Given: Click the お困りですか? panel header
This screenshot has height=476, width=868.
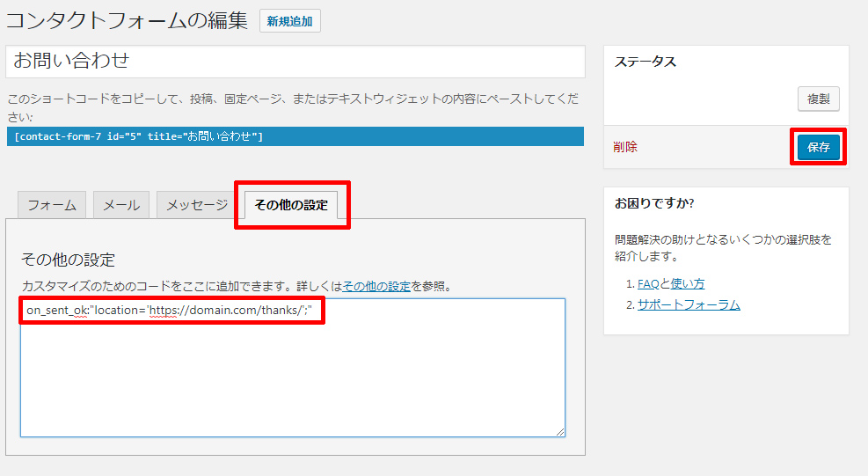Looking at the screenshot, I should pos(654,203).
